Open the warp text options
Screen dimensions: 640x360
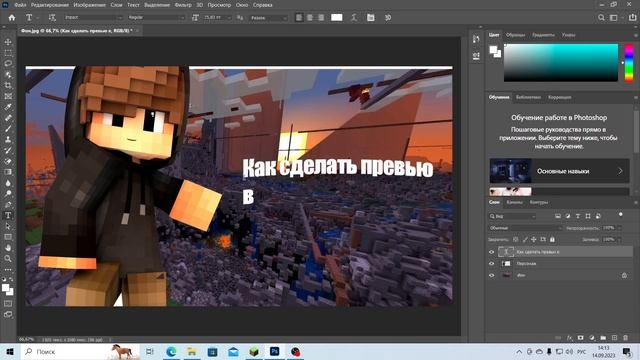click(354, 18)
